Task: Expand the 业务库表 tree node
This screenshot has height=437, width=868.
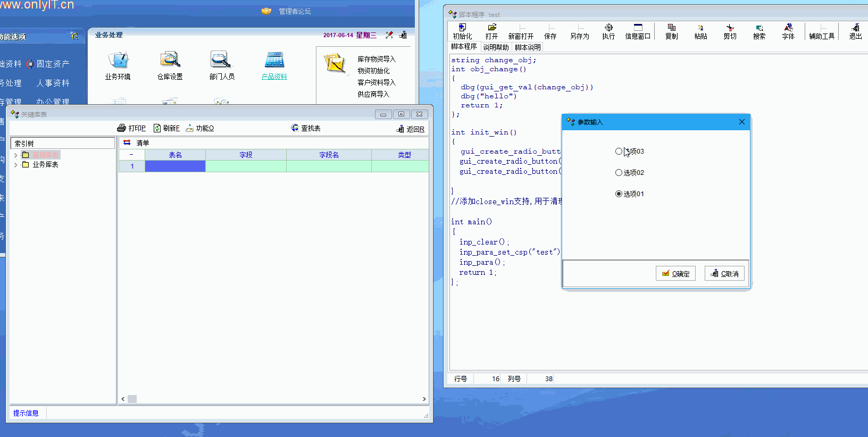Action: (x=16, y=165)
